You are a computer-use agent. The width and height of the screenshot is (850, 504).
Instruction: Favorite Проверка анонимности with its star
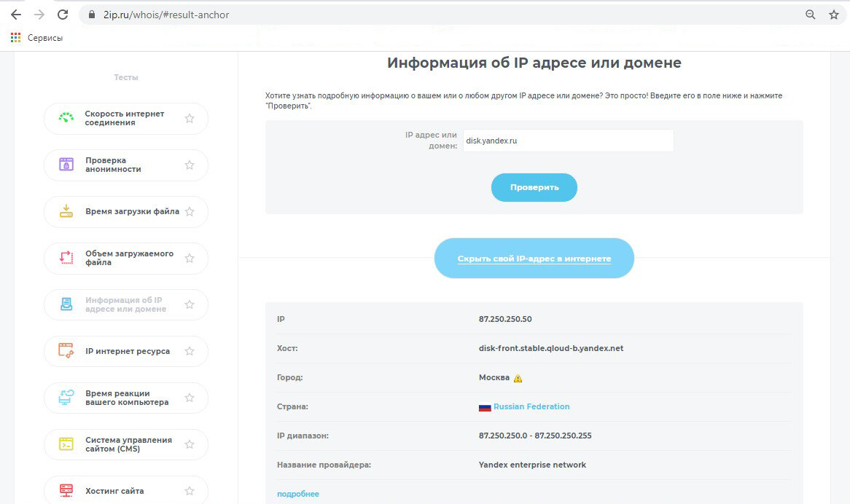coord(190,165)
